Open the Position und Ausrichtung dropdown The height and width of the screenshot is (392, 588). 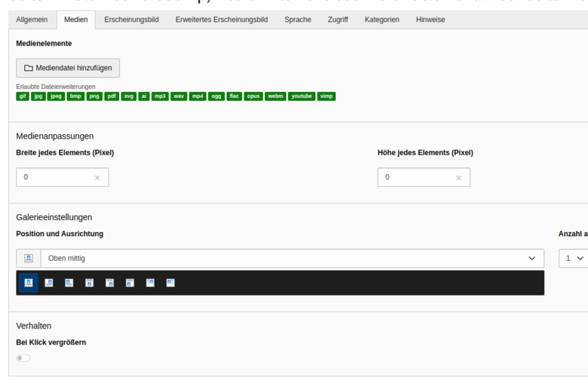point(292,259)
